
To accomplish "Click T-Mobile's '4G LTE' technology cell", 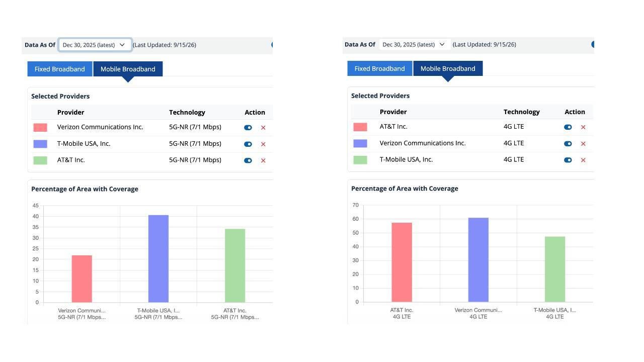I will click(514, 160).
